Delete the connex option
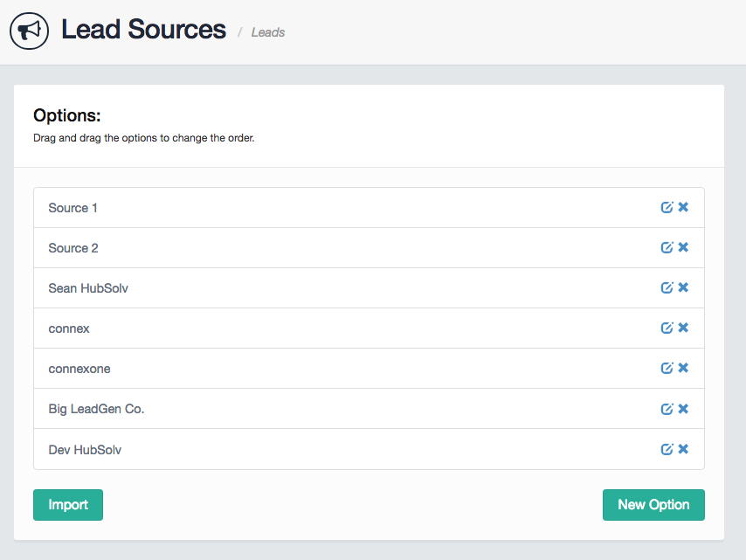The image size is (746, 560). pos(683,328)
